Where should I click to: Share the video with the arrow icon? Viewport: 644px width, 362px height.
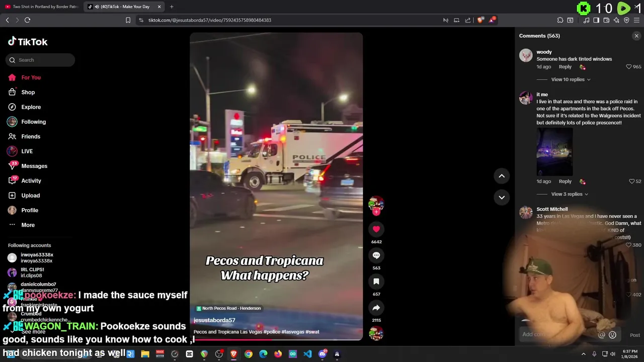pyautogui.click(x=376, y=308)
